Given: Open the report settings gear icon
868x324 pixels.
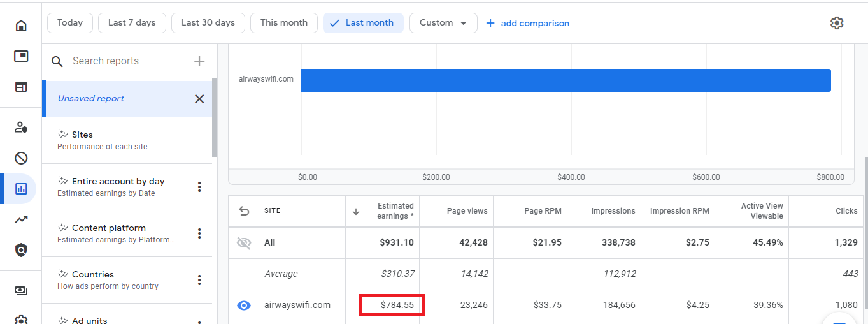Looking at the screenshot, I should (x=837, y=23).
